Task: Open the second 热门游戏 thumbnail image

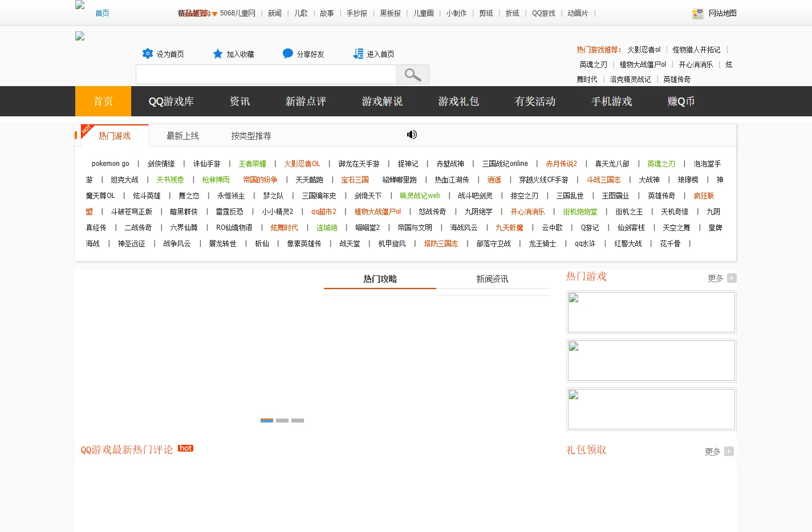Action: coord(651,360)
